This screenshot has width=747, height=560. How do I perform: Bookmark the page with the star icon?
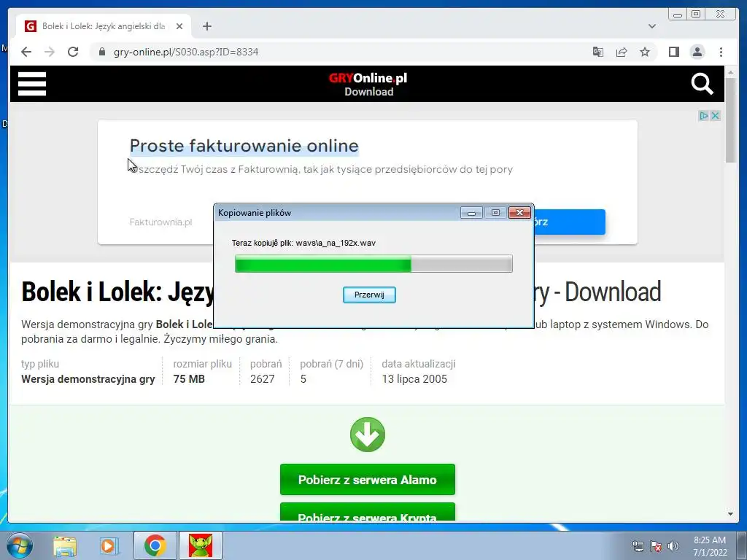645,52
